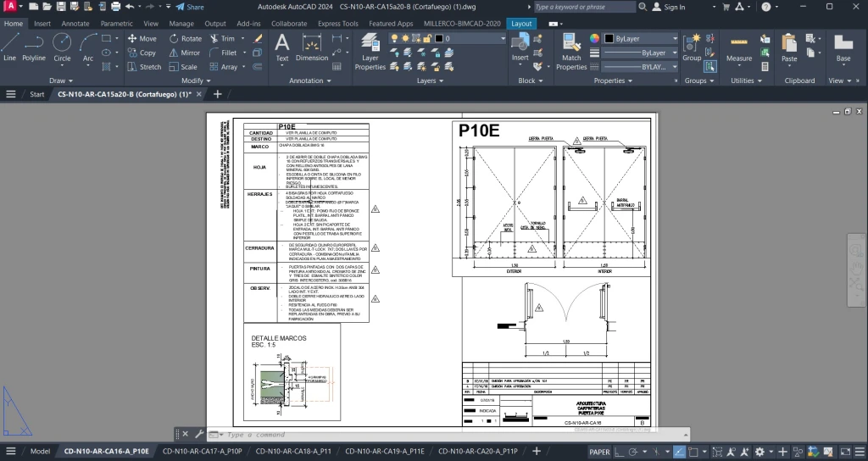Toggle Polar Tracking in status bar
The image size is (868, 461).
[633, 452]
